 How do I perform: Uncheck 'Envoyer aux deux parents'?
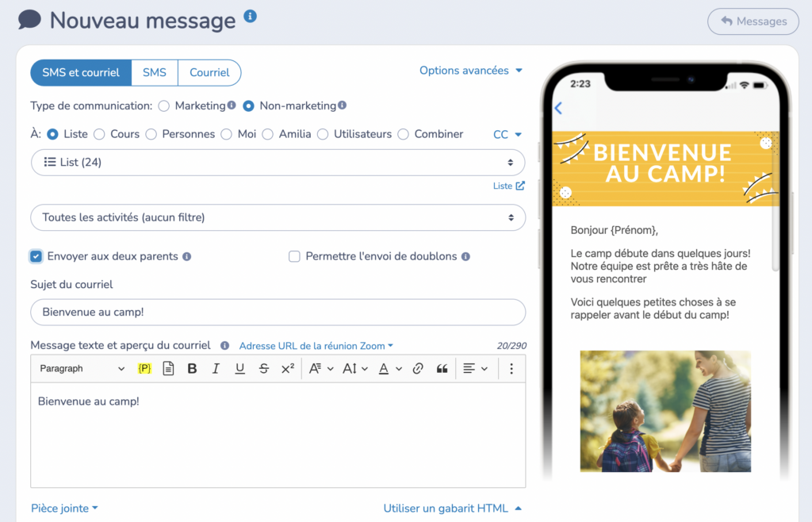pos(35,256)
